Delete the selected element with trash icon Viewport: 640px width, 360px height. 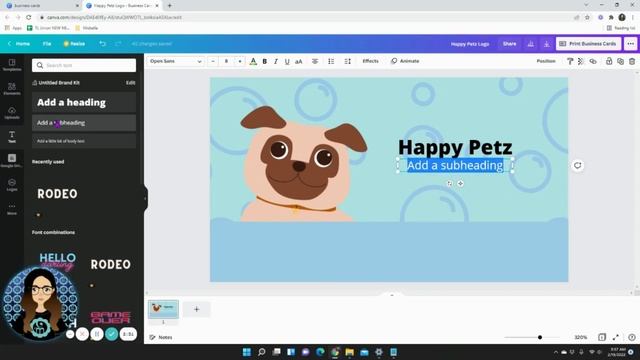pos(632,61)
